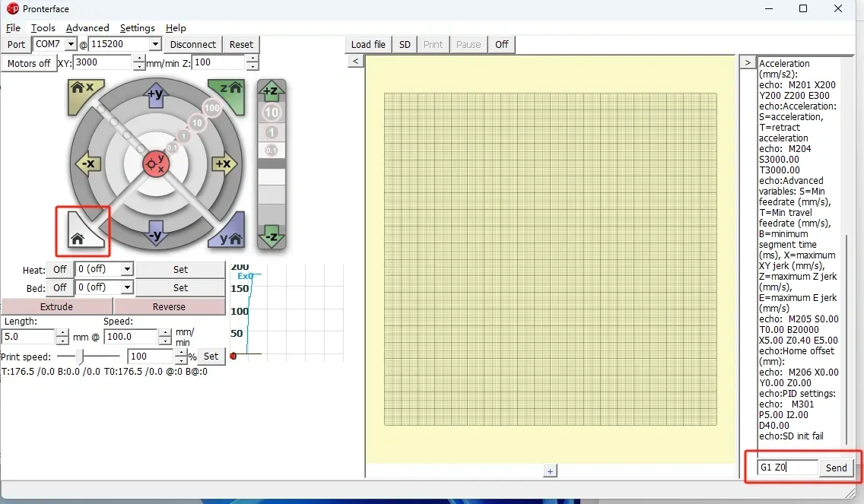Image resolution: width=864 pixels, height=504 pixels.
Task: Collapse left panel with < button
Action: point(356,61)
